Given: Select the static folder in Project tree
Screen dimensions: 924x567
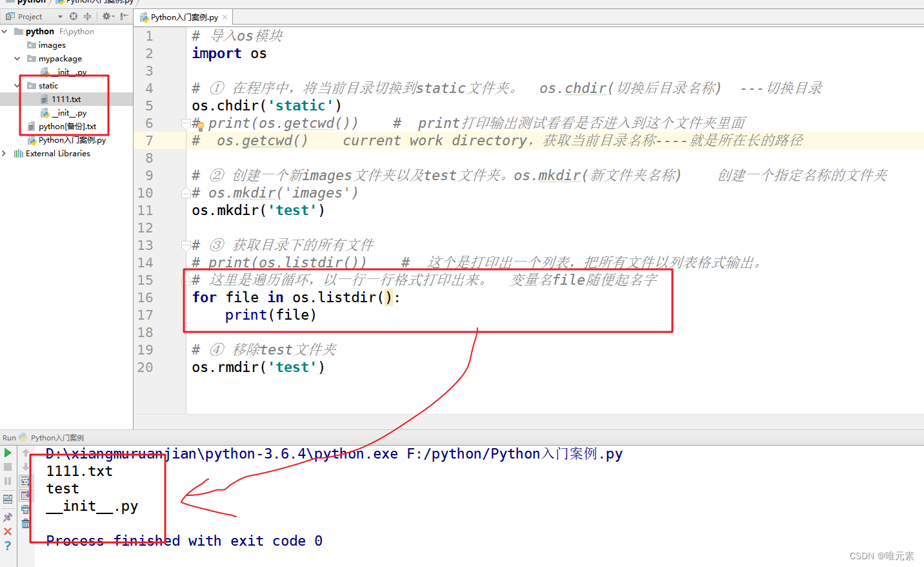Looking at the screenshot, I should (43, 86).
